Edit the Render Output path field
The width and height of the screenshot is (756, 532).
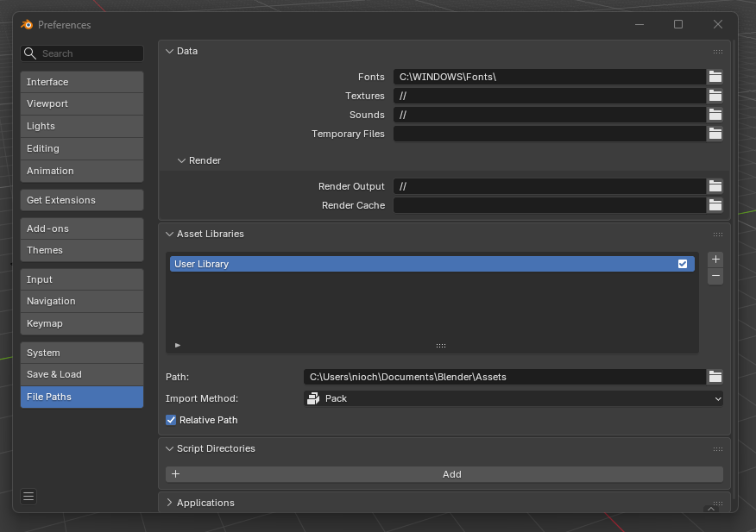point(550,186)
